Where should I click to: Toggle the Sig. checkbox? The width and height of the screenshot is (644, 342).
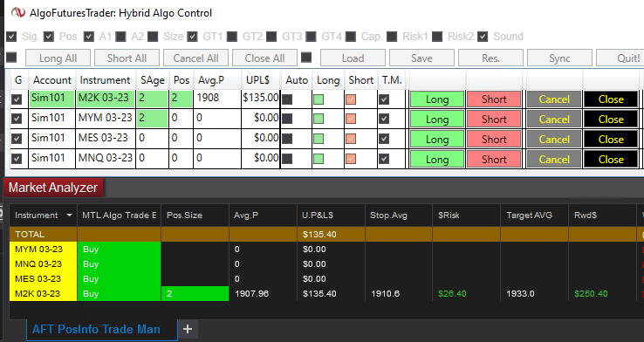(11, 37)
